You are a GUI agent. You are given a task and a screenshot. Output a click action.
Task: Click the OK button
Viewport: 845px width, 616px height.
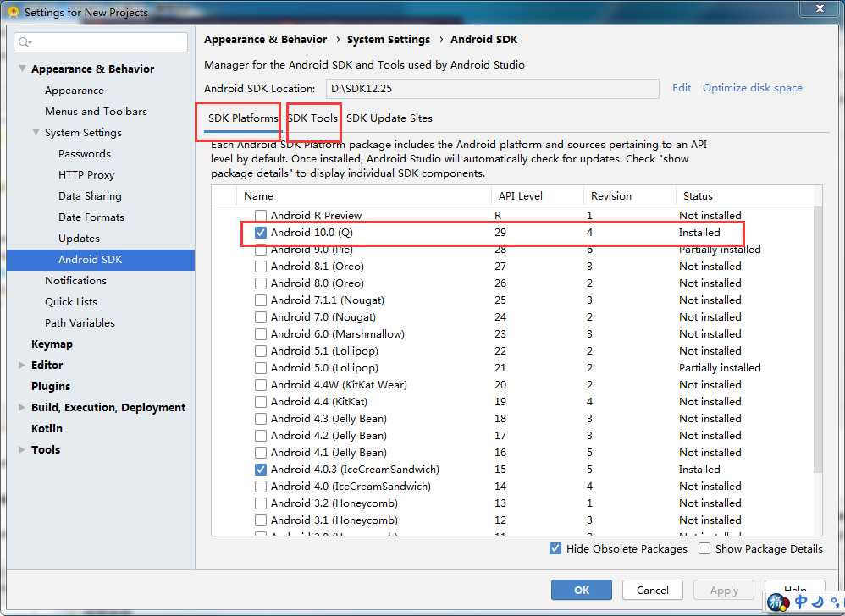click(x=582, y=590)
